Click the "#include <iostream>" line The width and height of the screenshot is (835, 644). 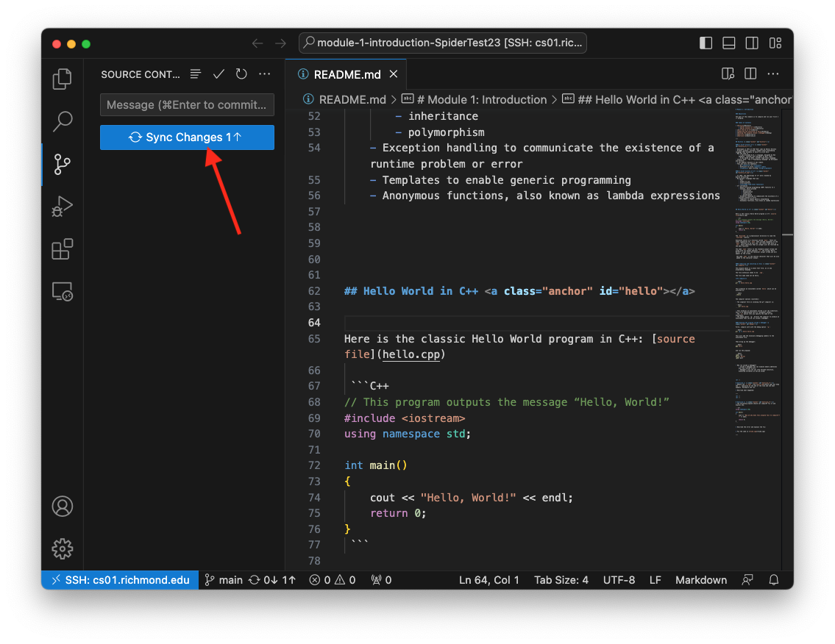[x=405, y=418]
